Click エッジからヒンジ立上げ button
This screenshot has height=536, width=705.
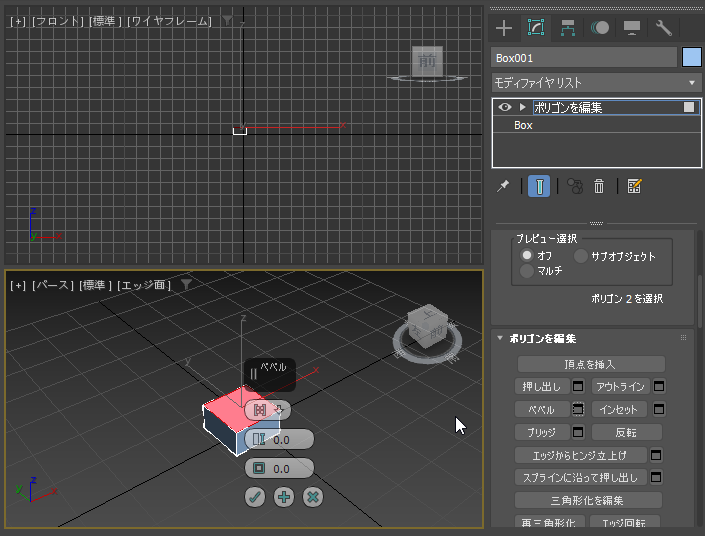coord(580,455)
